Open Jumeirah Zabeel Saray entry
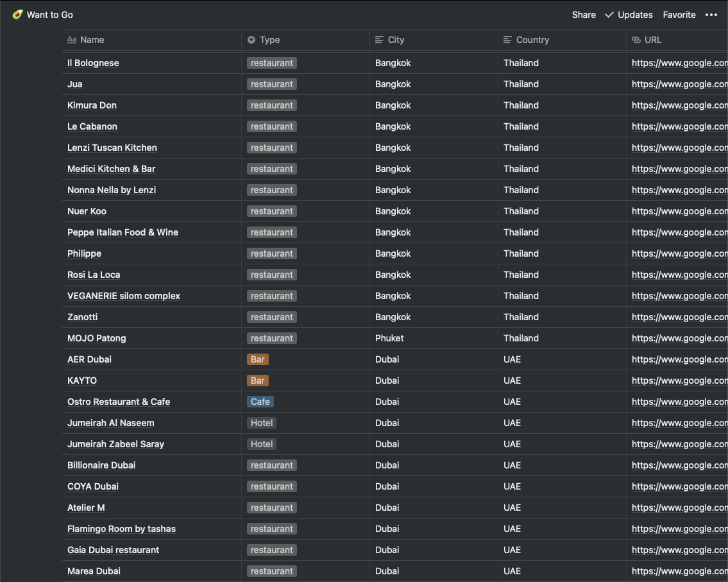This screenshot has width=728, height=582. 115,444
